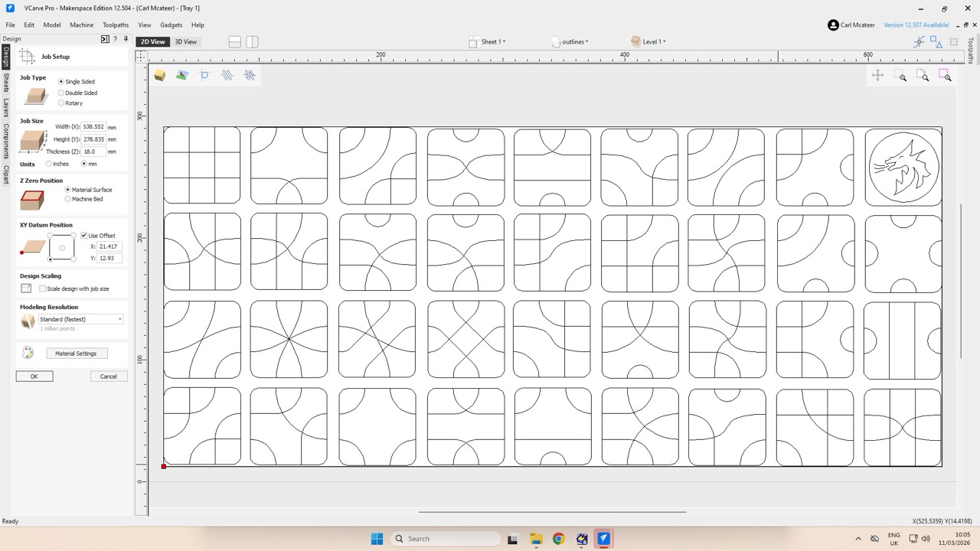
Task: Click the material colour palette icon
Action: 28,353
